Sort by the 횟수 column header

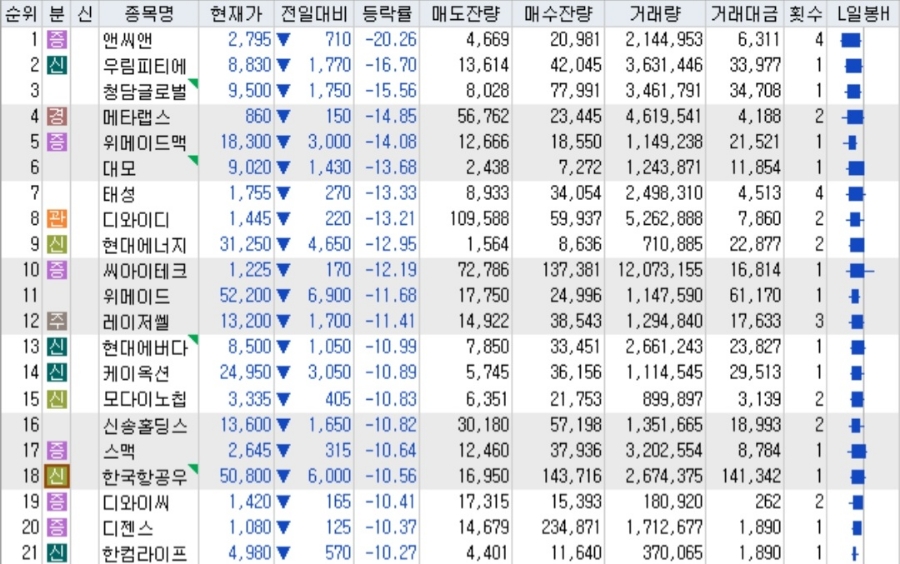pos(805,13)
